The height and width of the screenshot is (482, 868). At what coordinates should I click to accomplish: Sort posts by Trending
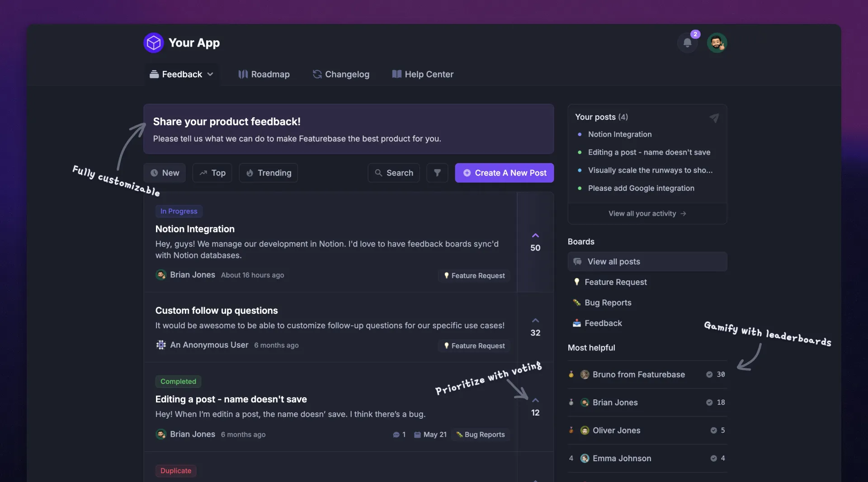point(269,173)
